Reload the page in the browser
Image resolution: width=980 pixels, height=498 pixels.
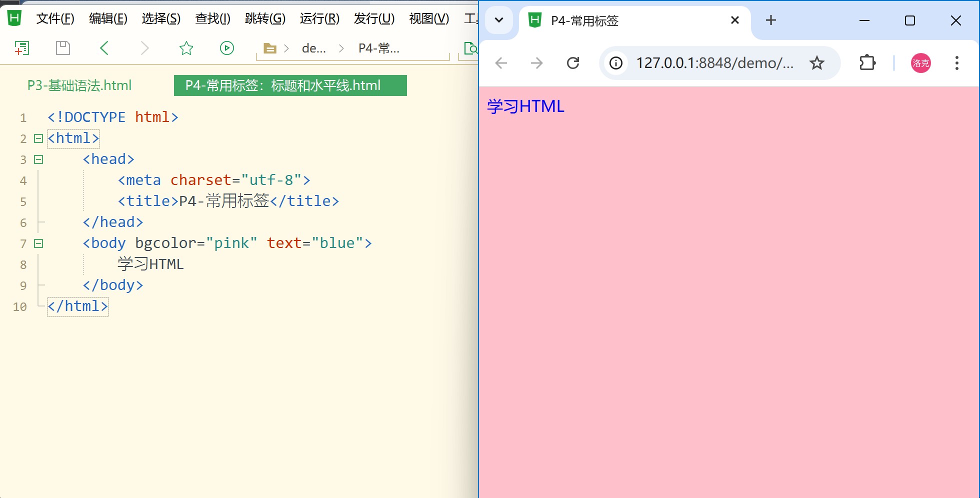pyautogui.click(x=573, y=63)
